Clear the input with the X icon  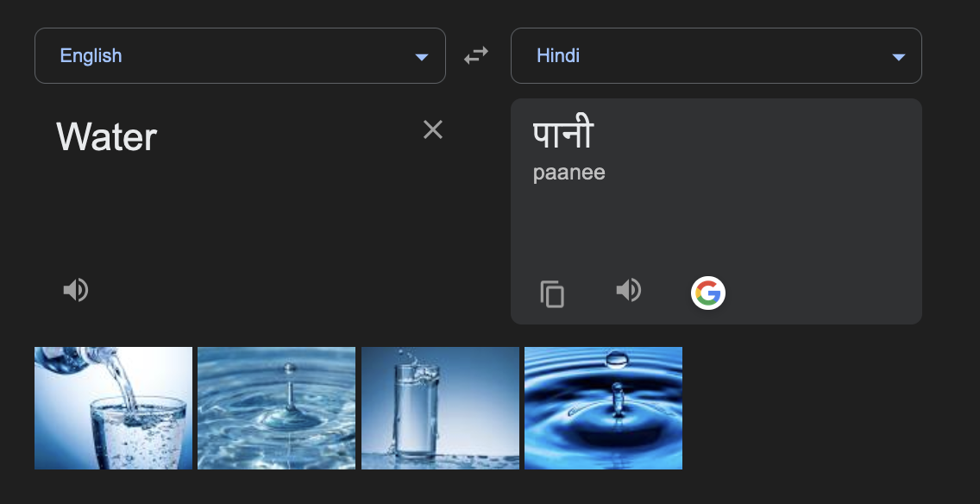pyautogui.click(x=432, y=129)
